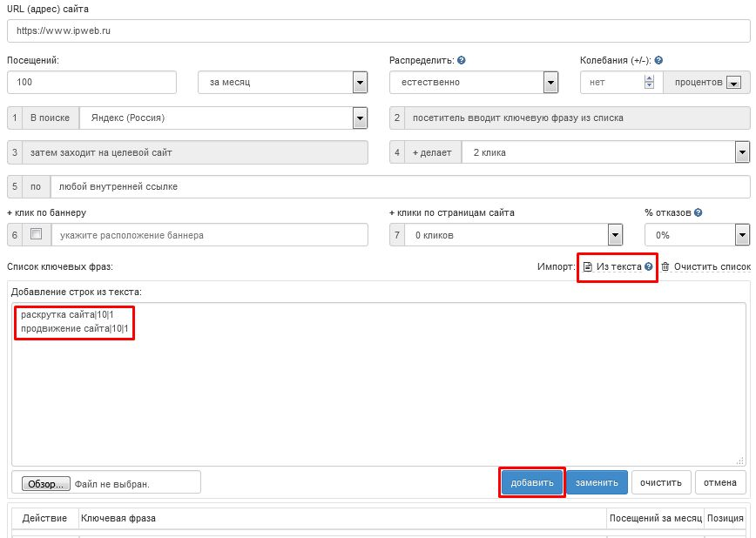Click the help icon next to Колебания

(x=658, y=61)
